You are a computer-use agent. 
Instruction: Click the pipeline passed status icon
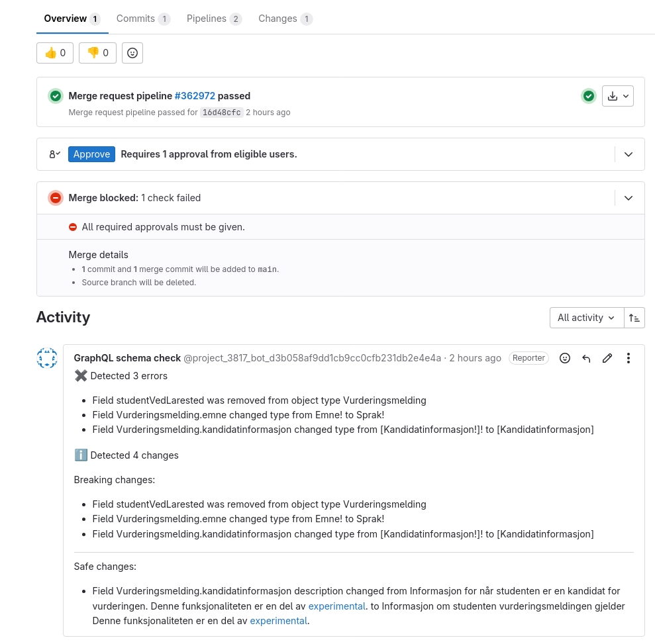[589, 96]
